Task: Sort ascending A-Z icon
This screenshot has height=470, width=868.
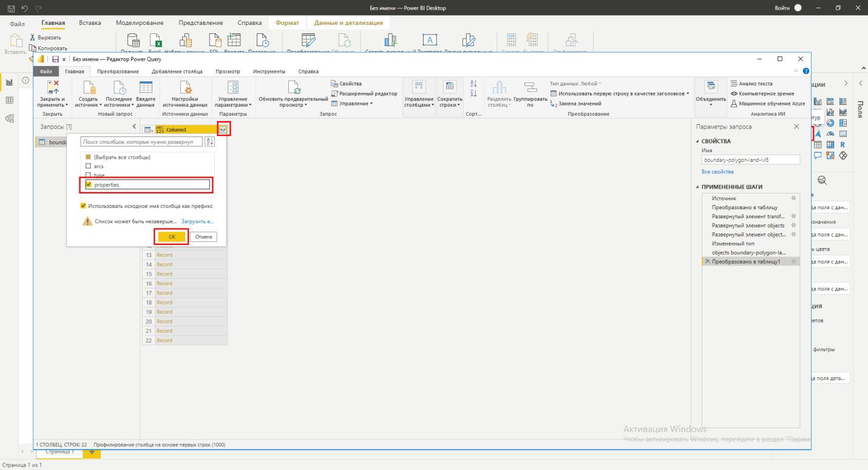Action: (x=474, y=83)
